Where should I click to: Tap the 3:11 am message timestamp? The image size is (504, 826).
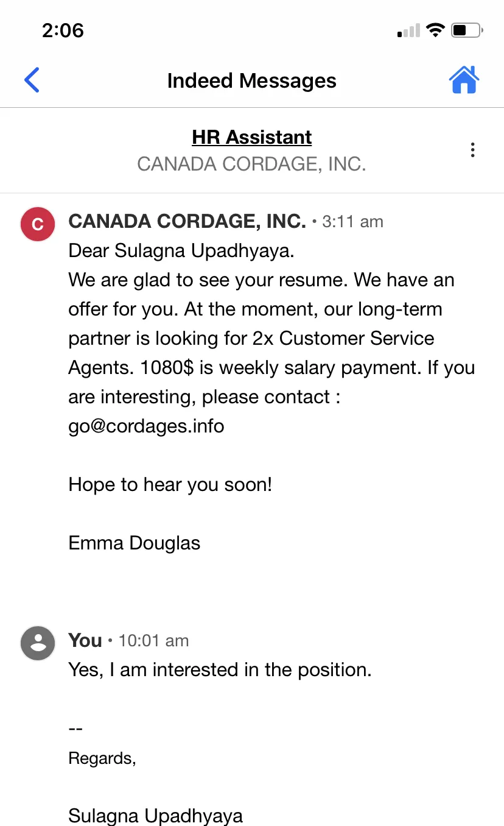(x=353, y=222)
